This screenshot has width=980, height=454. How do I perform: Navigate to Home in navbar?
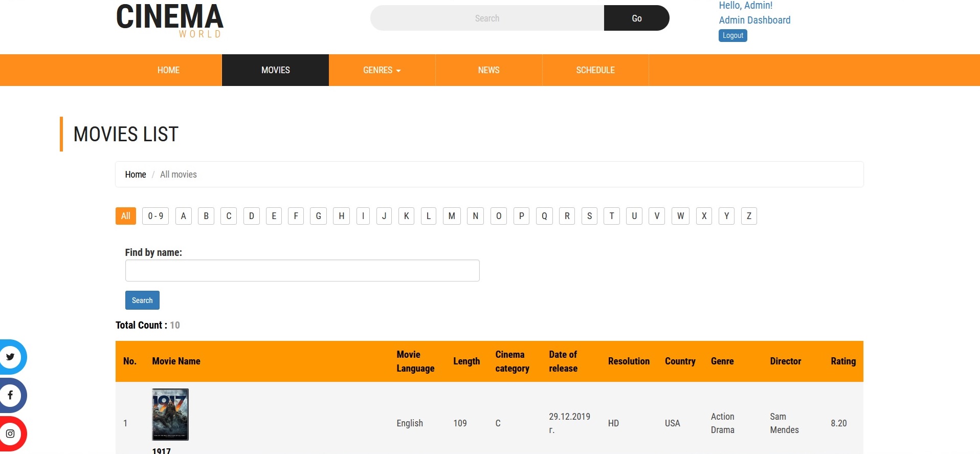click(168, 70)
